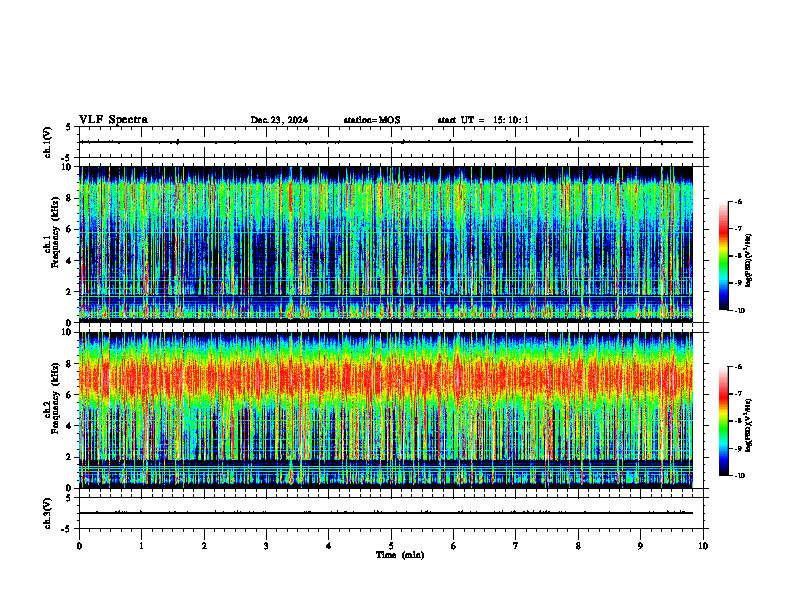This screenshot has height=612, width=792.
Task: Select the ch.2 "Frequency (kHz)" axis label
Action: coord(54,398)
